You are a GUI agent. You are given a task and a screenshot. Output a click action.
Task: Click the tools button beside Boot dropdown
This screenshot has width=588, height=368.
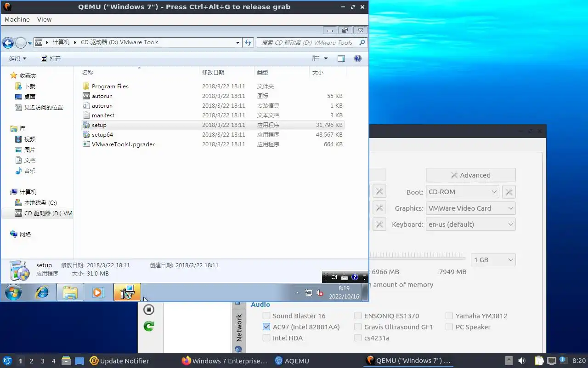coord(509,192)
